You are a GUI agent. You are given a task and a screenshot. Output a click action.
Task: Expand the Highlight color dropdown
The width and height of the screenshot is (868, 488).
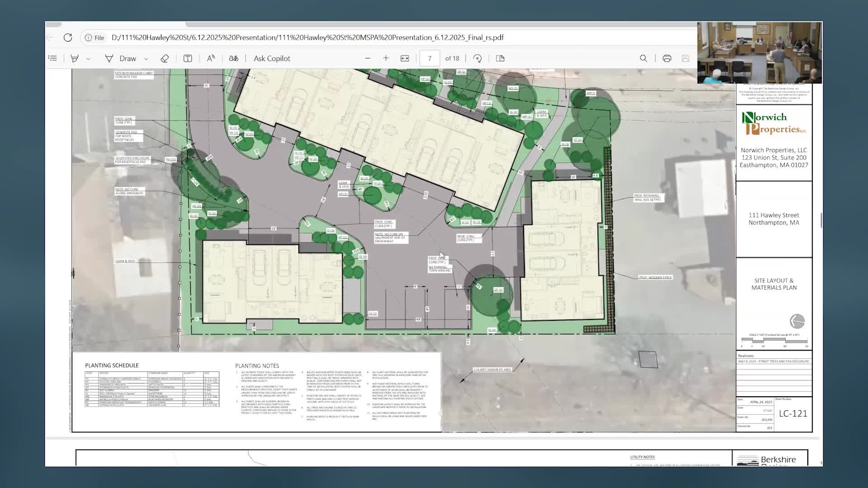[x=88, y=59]
